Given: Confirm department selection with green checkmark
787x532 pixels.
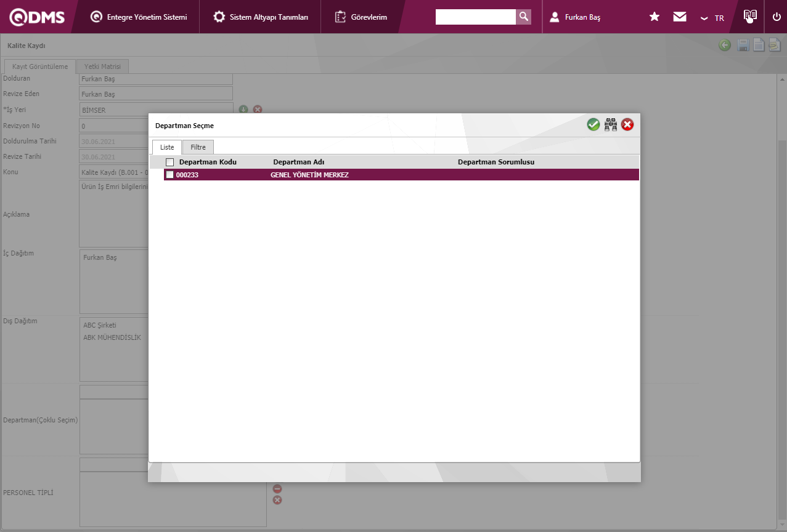Looking at the screenshot, I should coord(593,124).
